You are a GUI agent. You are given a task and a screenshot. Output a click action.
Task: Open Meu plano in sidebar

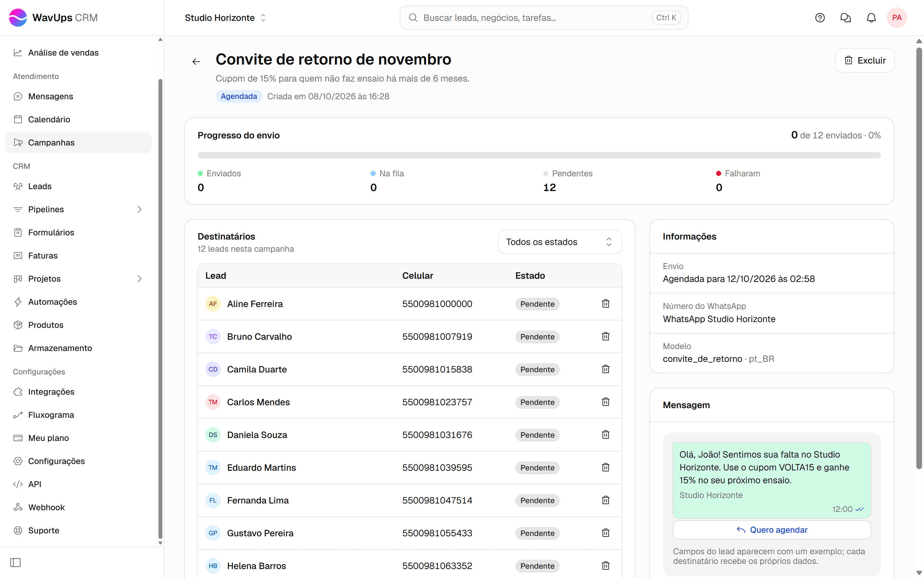[78, 438]
